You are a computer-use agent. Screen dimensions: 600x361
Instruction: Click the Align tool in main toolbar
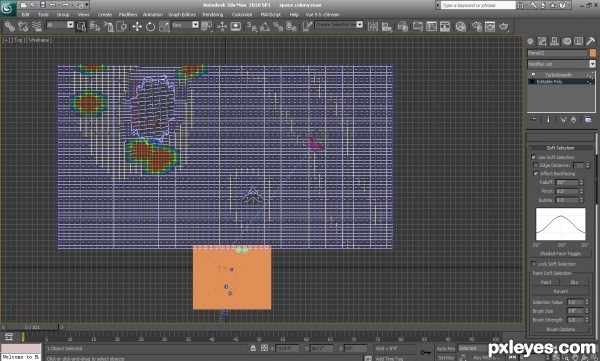point(387,26)
